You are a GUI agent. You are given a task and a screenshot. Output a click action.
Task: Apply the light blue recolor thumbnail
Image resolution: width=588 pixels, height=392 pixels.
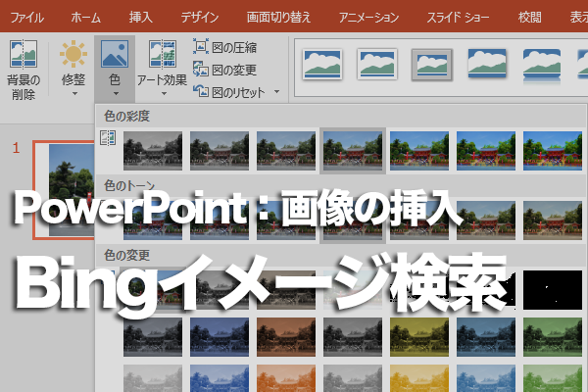220,378
